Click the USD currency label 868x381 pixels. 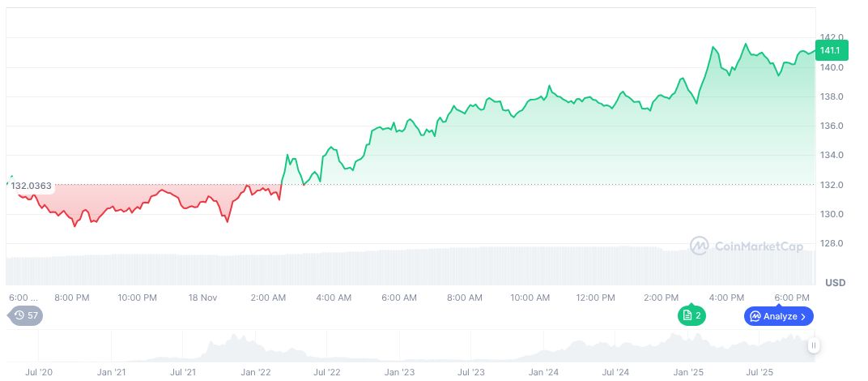coord(835,282)
